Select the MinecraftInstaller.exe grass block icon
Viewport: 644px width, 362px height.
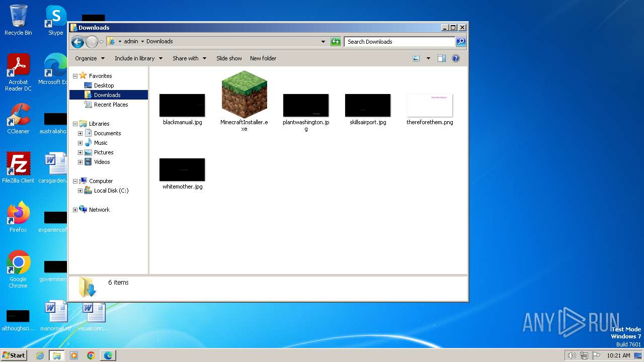pos(244,95)
